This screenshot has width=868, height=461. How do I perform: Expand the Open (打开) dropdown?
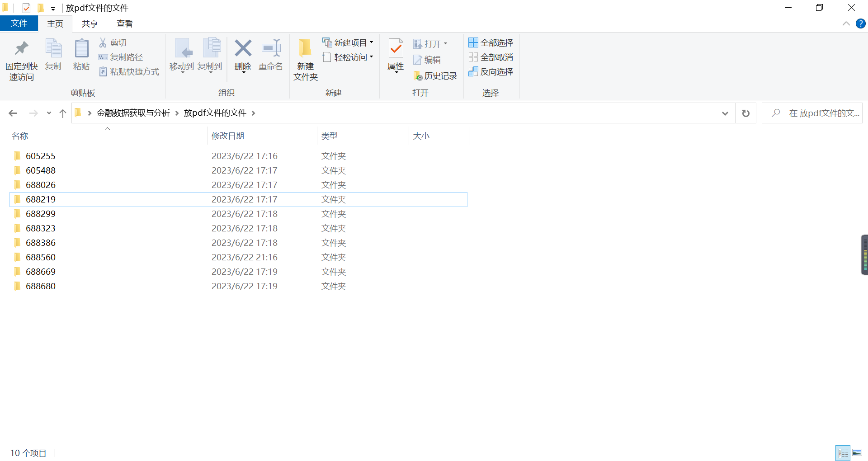[430, 44]
